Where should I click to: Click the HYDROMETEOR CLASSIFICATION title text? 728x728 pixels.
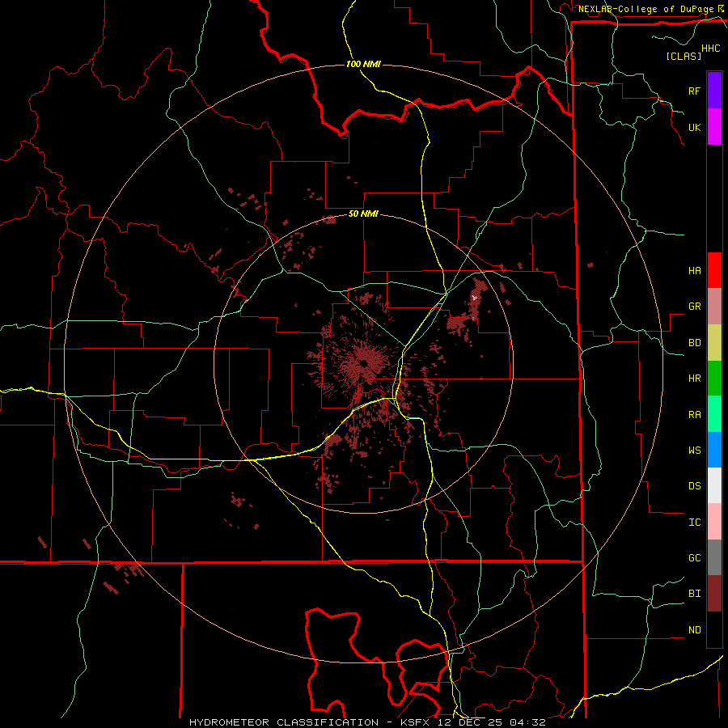pos(284,722)
